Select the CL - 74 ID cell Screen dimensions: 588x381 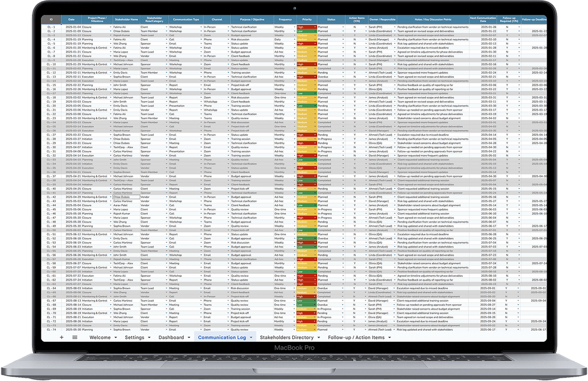(x=51, y=330)
